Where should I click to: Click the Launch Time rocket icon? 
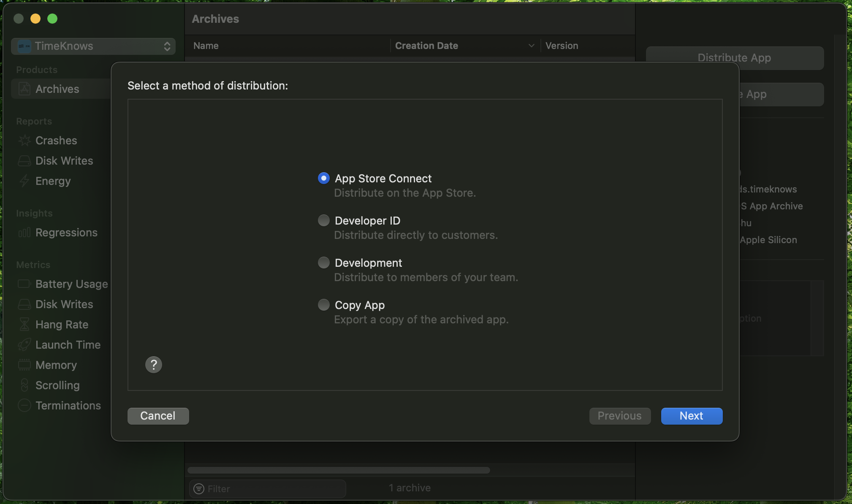coord(24,345)
